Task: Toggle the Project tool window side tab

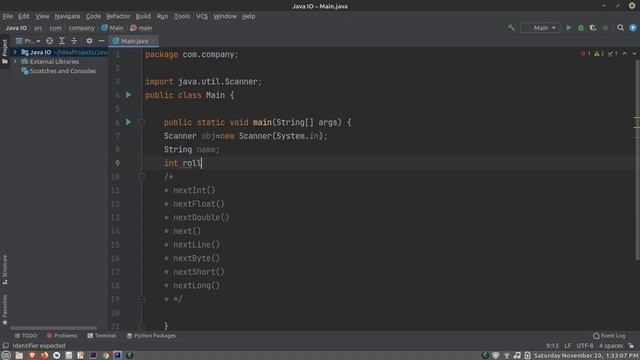Action: (x=4, y=51)
